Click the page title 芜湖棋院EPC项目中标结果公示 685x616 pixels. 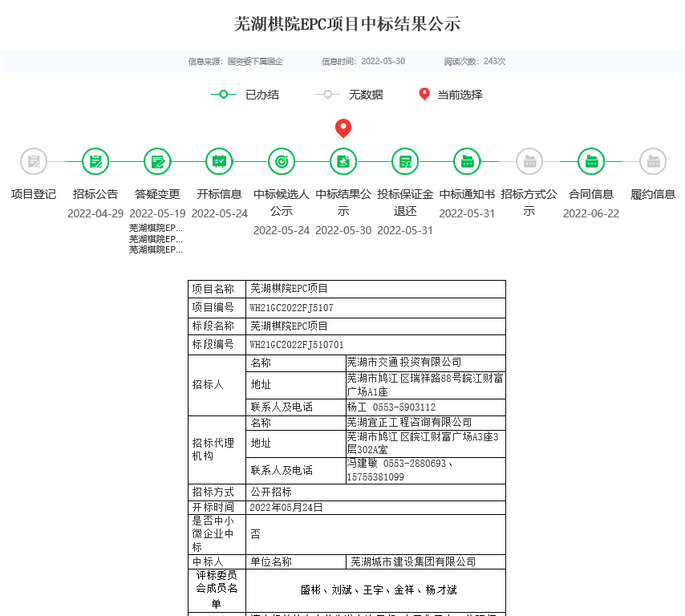tap(347, 24)
